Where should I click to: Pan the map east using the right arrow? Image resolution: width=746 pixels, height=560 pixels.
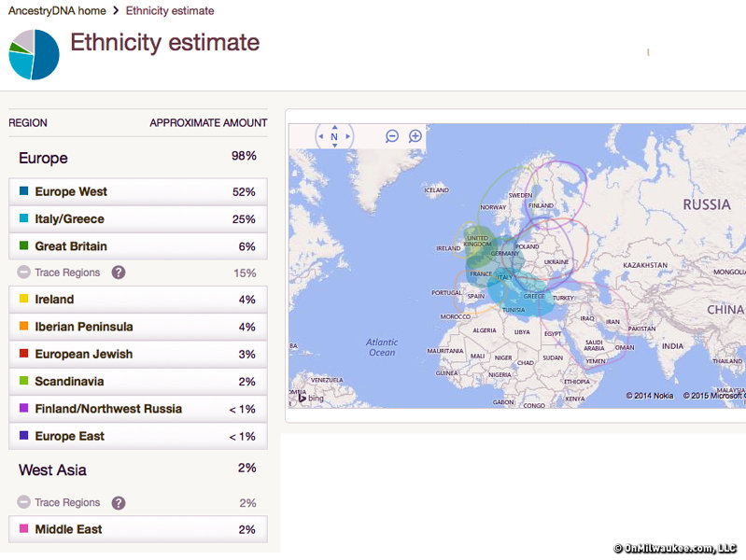[347, 136]
